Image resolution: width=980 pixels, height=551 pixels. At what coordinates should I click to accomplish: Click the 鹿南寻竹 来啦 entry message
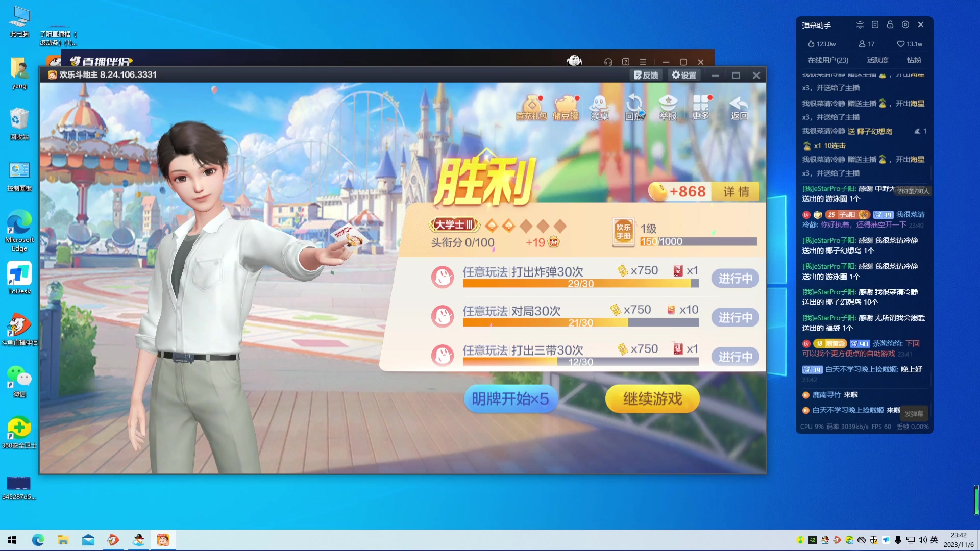tap(830, 395)
